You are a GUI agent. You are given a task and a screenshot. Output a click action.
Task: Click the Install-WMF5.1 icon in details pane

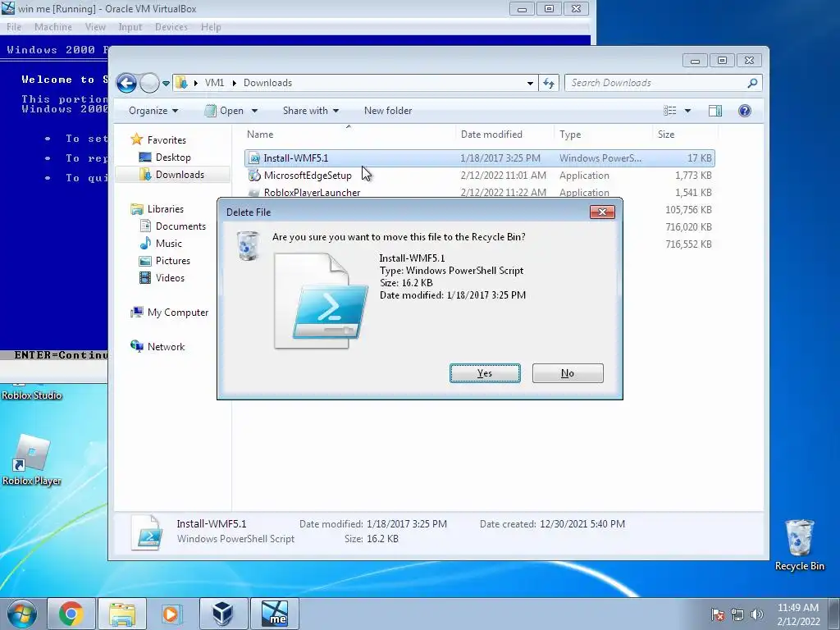pyautogui.click(x=148, y=532)
